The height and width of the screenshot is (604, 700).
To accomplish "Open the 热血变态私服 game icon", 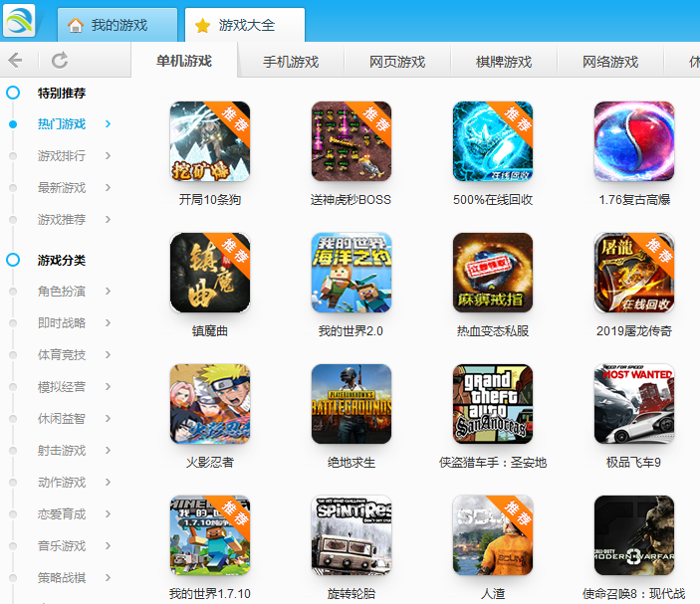I will (493, 272).
